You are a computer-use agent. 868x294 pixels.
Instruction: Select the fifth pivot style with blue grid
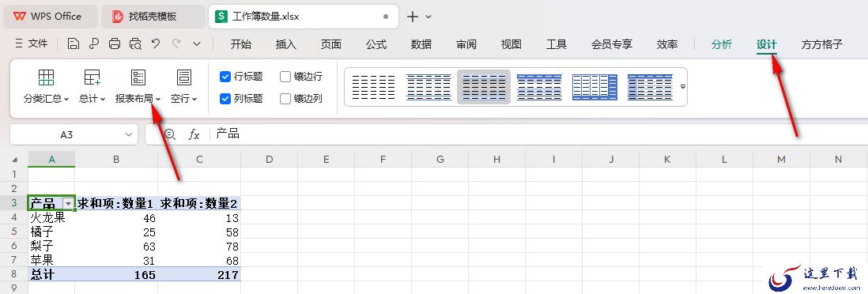594,87
